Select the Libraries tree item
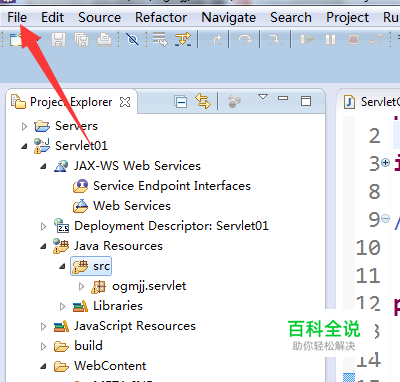Screen dimensions: 400x382 118,306
